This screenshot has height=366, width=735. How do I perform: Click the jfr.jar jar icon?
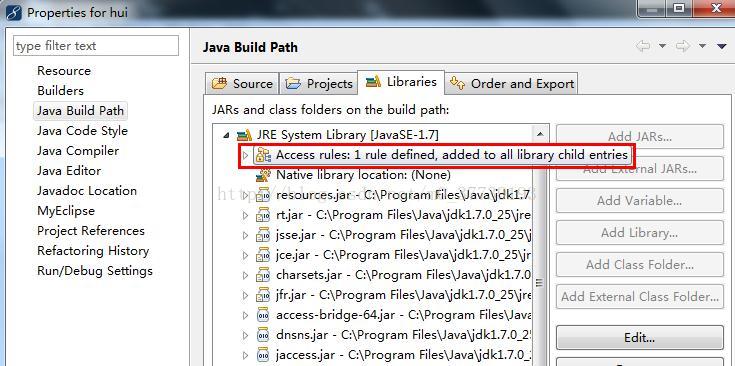tap(263, 295)
